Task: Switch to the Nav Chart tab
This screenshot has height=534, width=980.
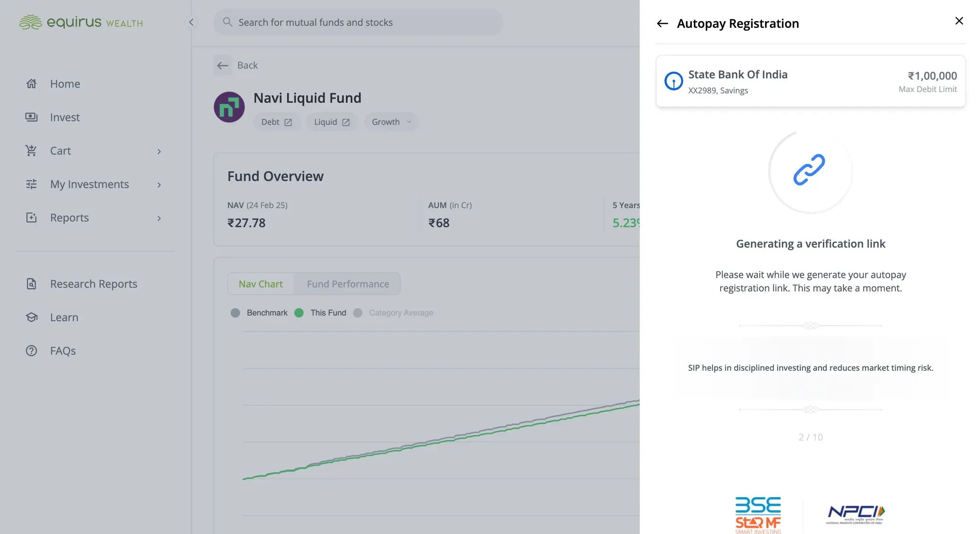Action: (x=261, y=284)
